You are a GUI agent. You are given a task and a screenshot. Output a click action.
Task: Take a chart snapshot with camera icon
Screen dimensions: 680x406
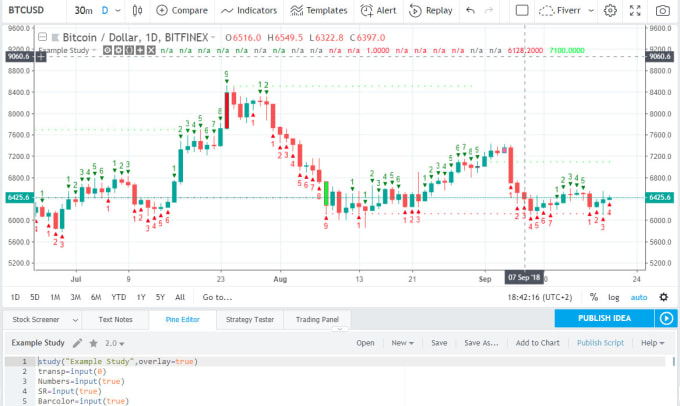663,10
